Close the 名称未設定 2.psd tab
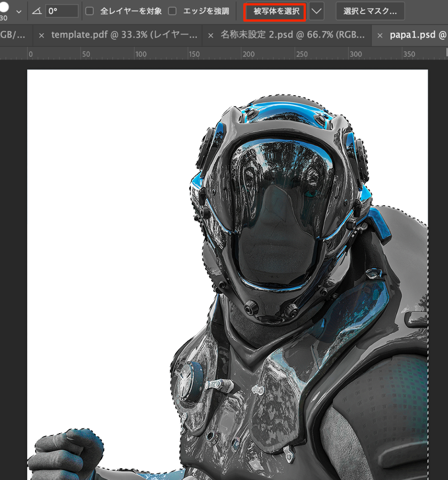The height and width of the screenshot is (480, 448). [x=211, y=36]
